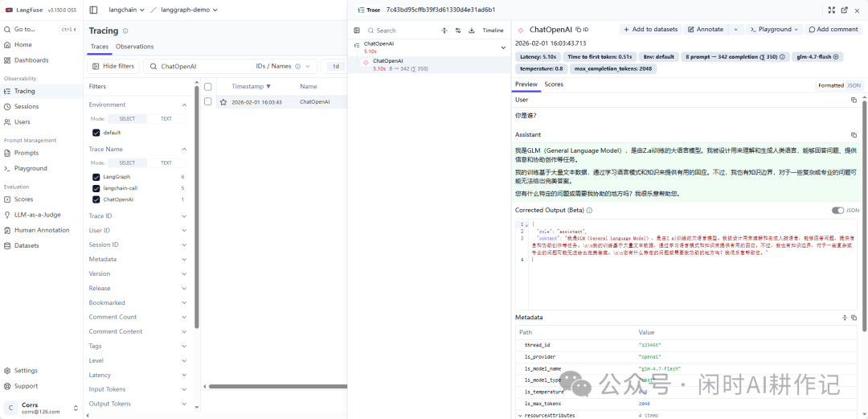868x419 pixels.
Task: Open trace in new tab icon
Action: click(x=843, y=10)
